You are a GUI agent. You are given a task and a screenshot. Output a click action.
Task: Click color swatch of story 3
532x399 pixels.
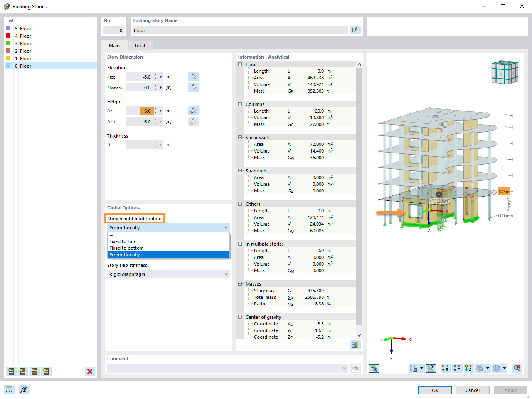(x=8, y=43)
